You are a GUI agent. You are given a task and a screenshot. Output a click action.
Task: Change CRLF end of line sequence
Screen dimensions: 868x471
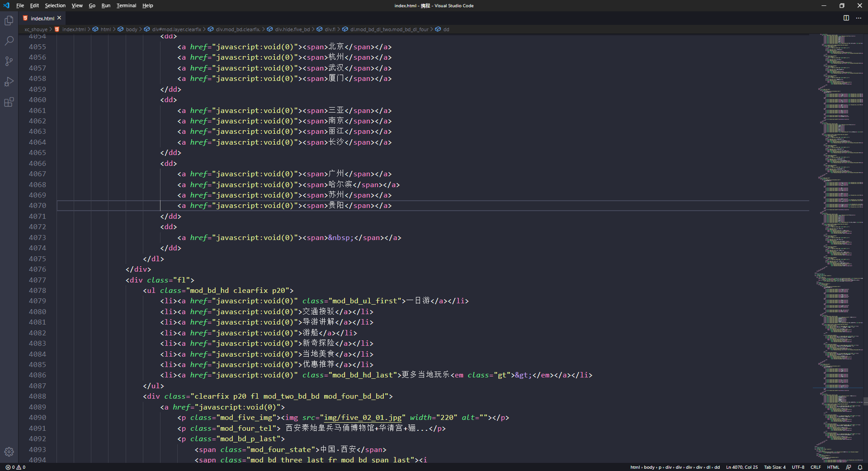click(816, 467)
